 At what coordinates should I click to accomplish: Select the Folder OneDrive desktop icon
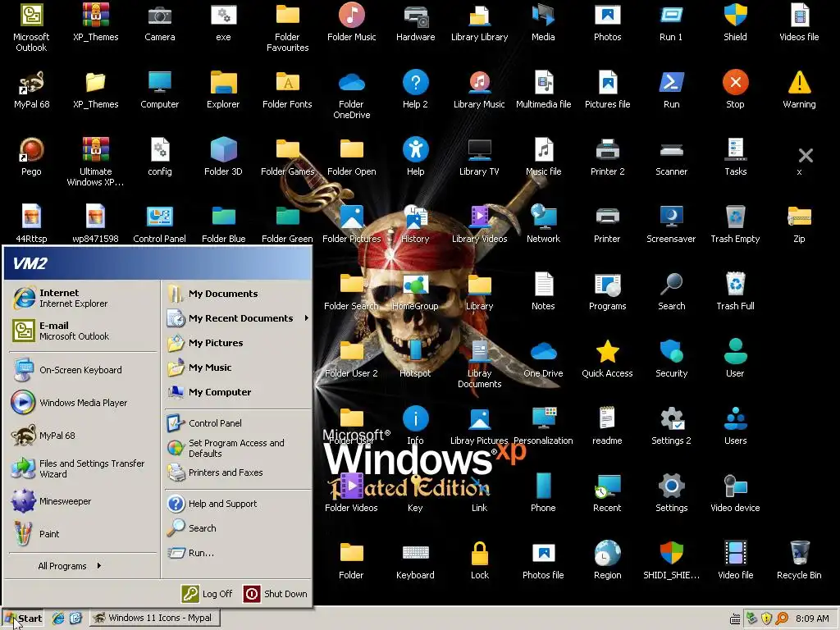[x=351, y=95]
